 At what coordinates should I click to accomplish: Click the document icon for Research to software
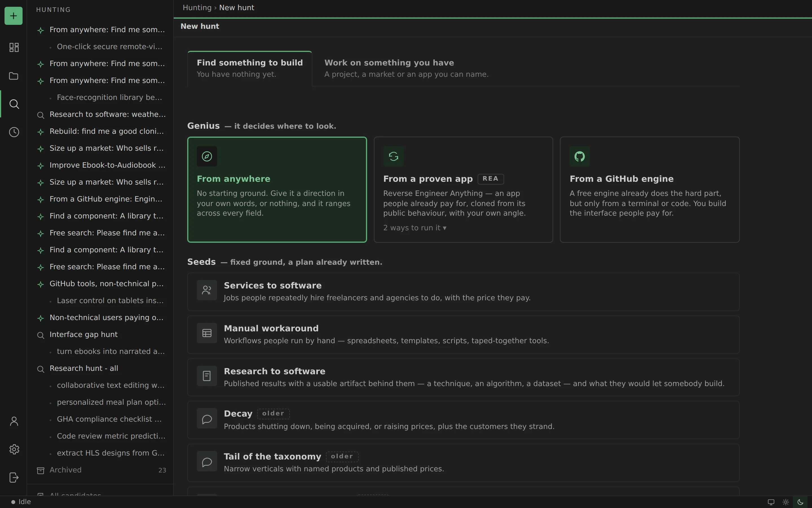207,376
